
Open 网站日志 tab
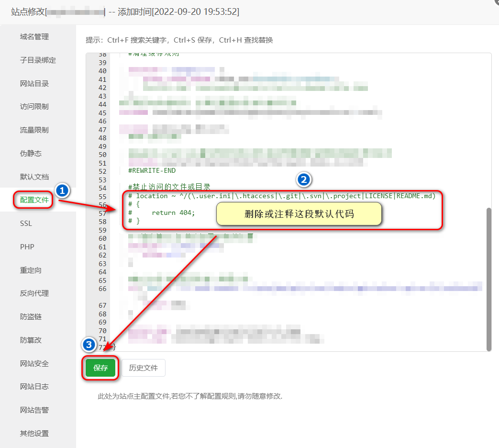[34, 387]
